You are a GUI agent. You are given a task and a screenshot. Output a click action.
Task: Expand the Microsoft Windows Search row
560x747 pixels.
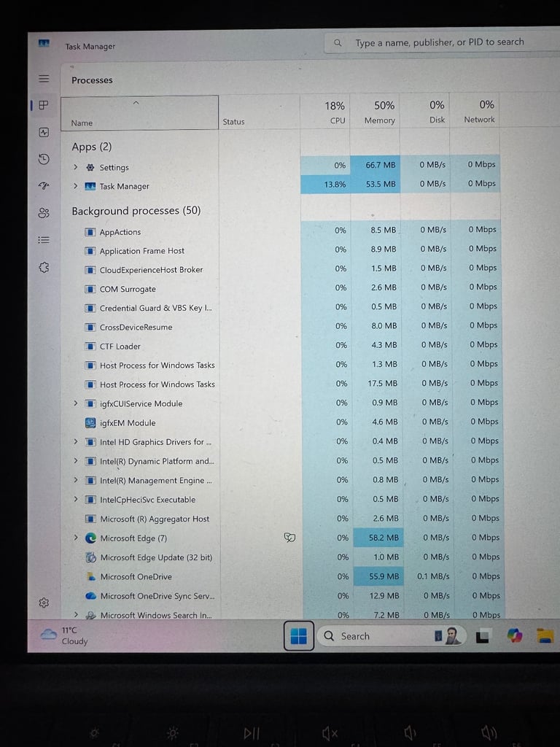(76, 614)
